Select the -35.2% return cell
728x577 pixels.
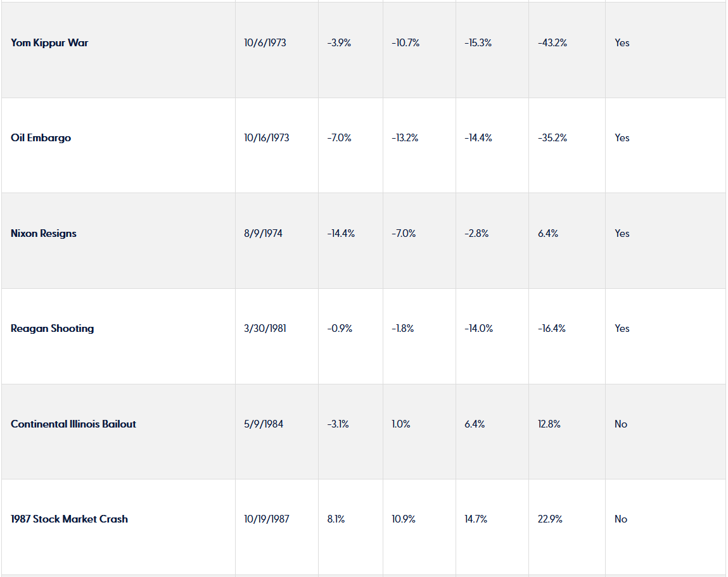tap(552, 138)
